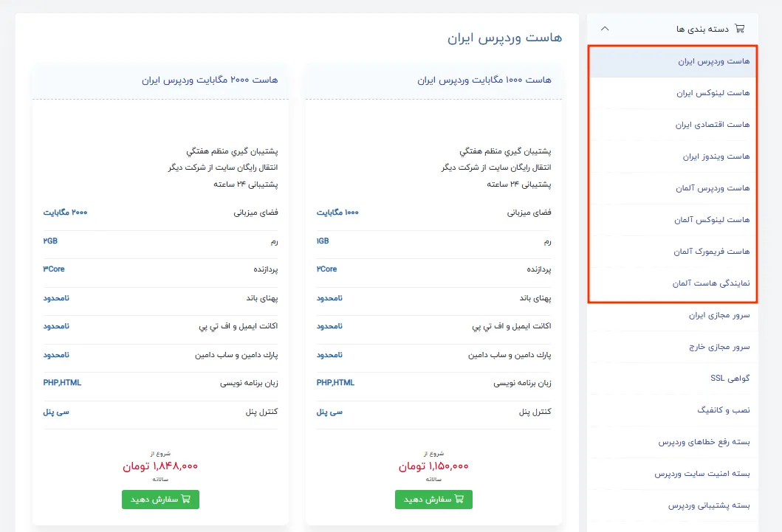The width and height of the screenshot is (782, 532).
Task: Open بسته رفع خطاهای وردپرس category
Action: (673, 442)
